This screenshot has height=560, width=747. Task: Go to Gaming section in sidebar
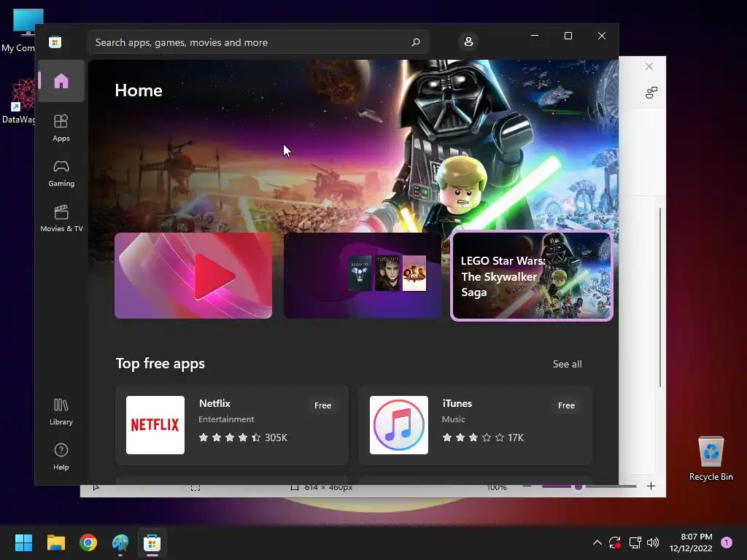tap(61, 173)
